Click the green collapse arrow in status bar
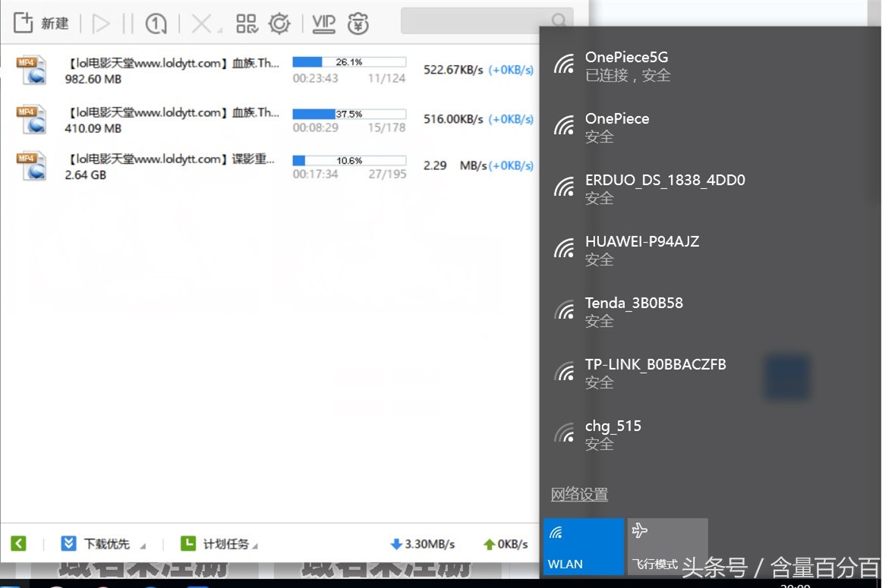Viewport: 895px width, 588px height. pyautogui.click(x=19, y=544)
